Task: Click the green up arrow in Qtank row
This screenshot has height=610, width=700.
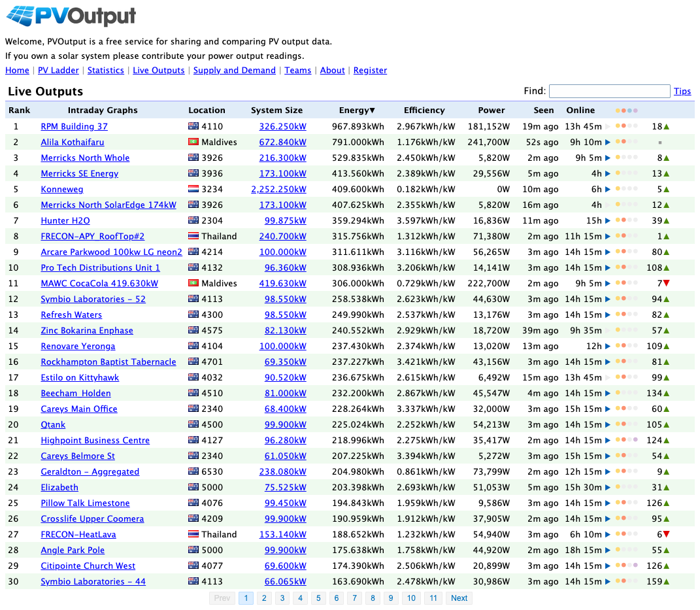Action: click(x=667, y=424)
